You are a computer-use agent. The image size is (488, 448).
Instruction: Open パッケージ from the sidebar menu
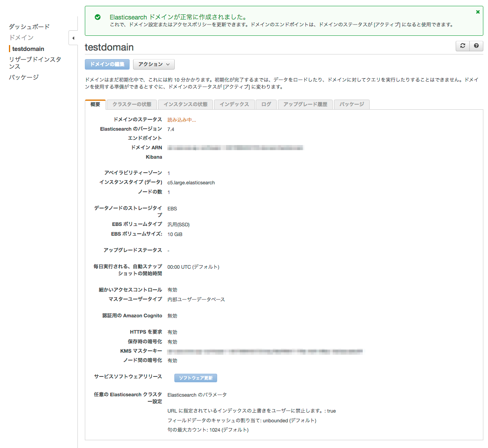pyautogui.click(x=24, y=77)
